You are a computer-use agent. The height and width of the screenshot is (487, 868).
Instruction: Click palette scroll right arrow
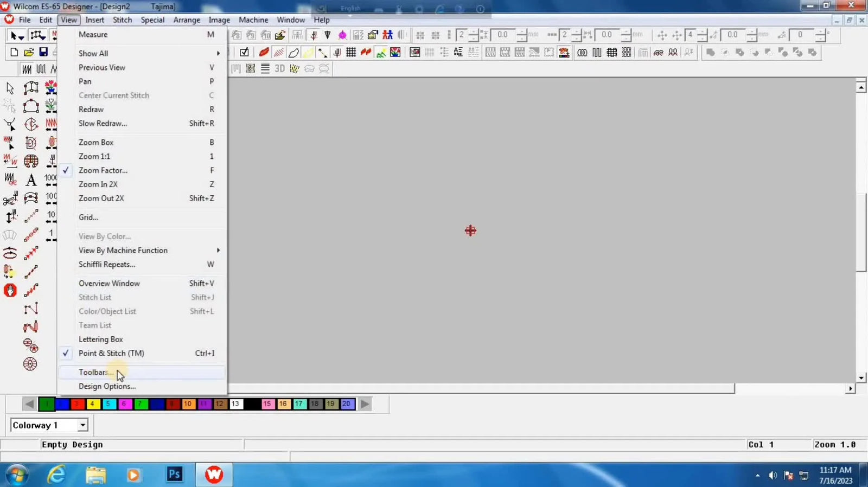click(x=365, y=403)
